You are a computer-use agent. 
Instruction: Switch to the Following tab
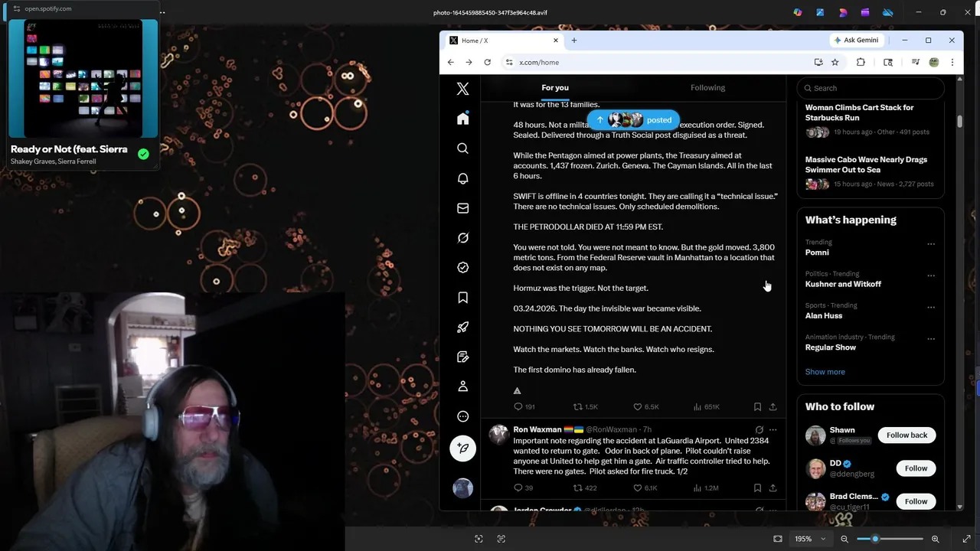[707, 87]
